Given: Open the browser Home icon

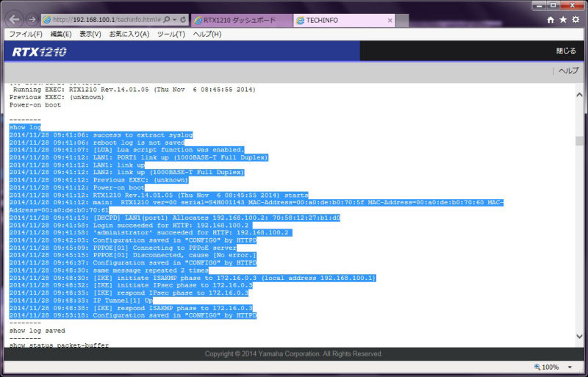Looking at the screenshot, I should [551, 20].
